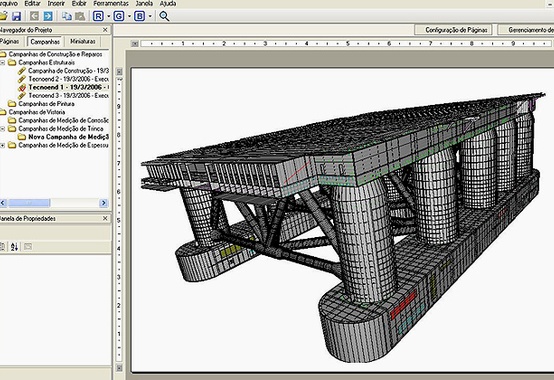The width and height of the screenshot is (554, 380).
Task: Click the Copy pages toolbar icon
Action: (x=66, y=16)
